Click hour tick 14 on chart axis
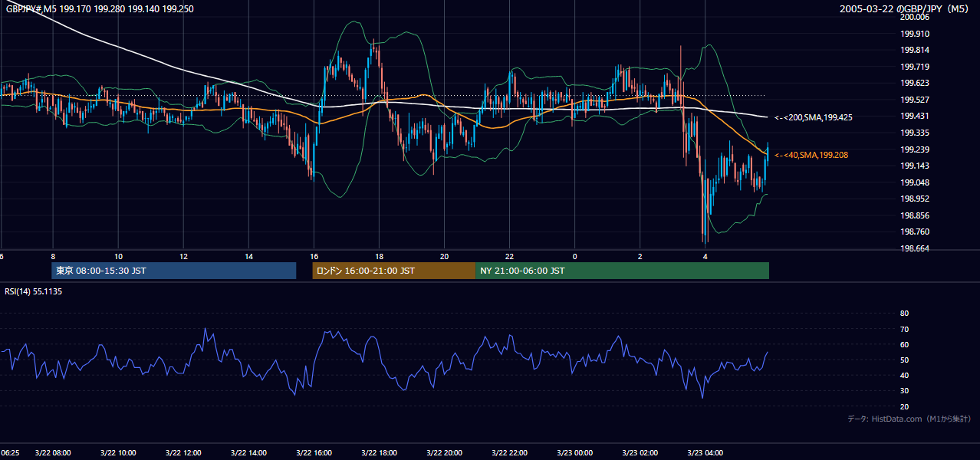980x460 pixels. pyautogui.click(x=248, y=256)
